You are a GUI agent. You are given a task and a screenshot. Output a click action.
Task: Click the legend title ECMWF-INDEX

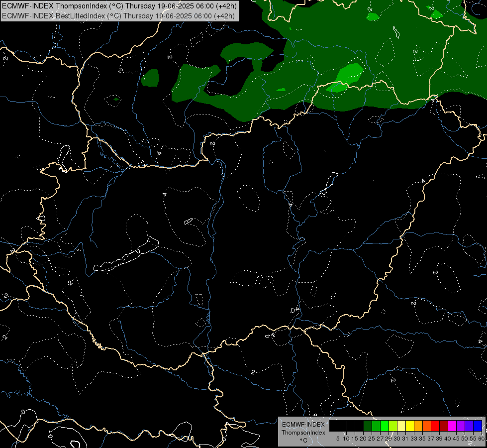[303, 425]
